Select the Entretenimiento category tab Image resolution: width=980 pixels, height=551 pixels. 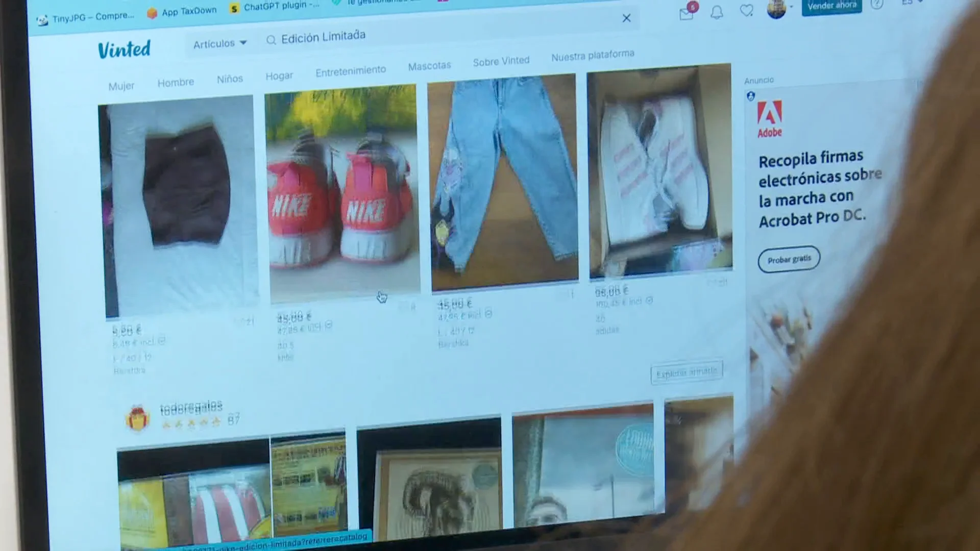tap(351, 71)
